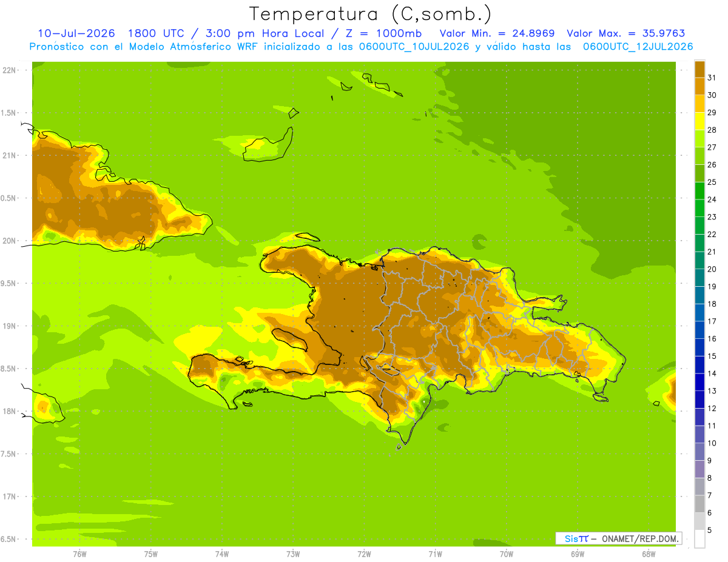Click the 75W longitude label
Viewport: 728px width, 562px height.
pyautogui.click(x=151, y=554)
